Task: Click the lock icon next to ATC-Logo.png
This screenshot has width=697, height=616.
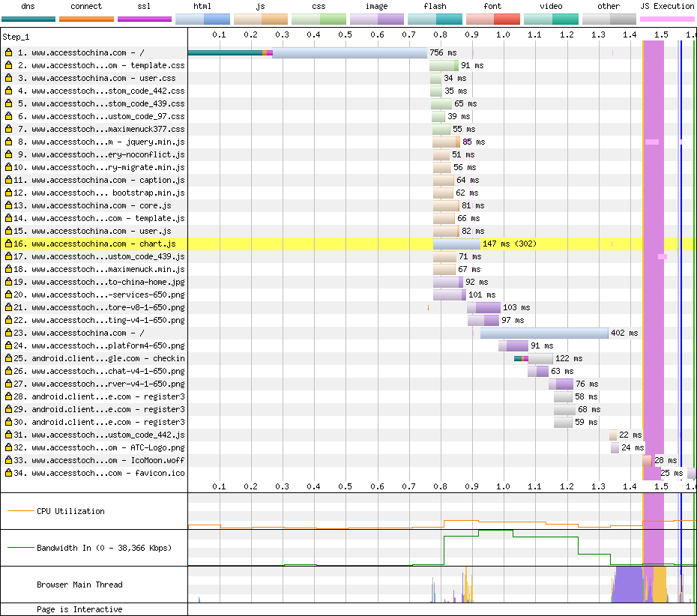Action: [8, 447]
